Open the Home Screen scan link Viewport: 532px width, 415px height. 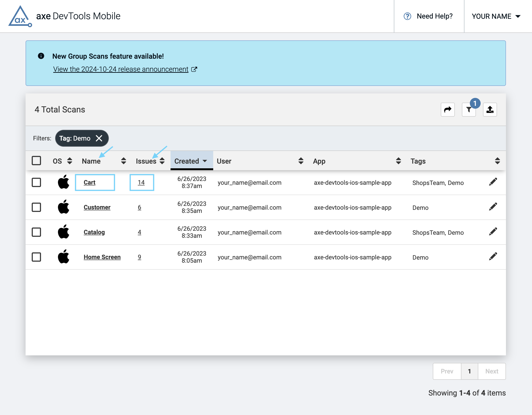(x=102, y=257)
